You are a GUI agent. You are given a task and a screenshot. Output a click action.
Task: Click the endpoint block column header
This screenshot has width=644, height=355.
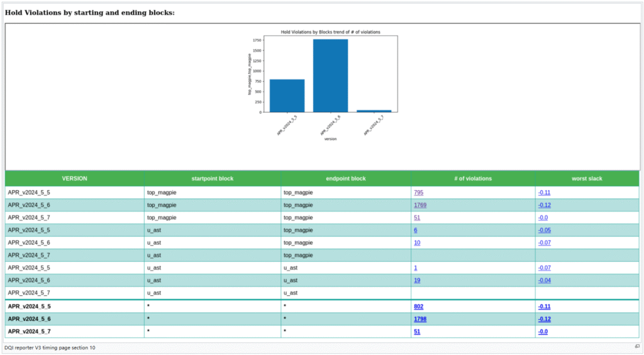tap(345, 179)
